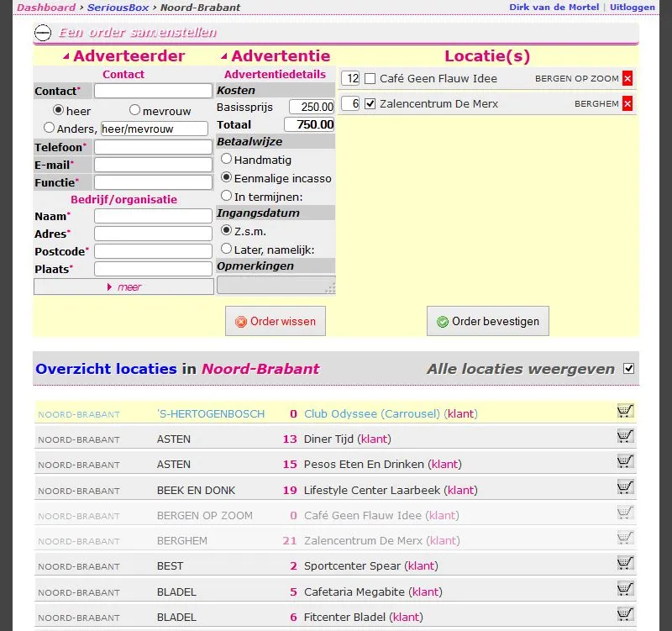This screenshot has width=672, height=631.
Task: Select the 'Anders' radio option
Action: pyautogui.click(x=49, y=128)
